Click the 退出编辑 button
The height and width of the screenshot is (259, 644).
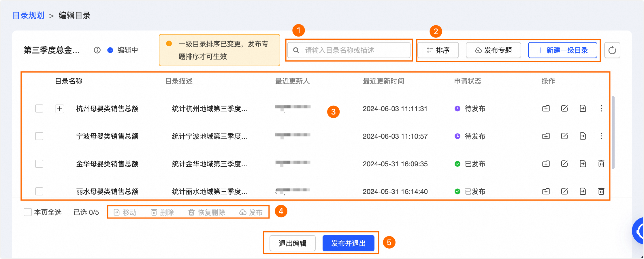293,243
